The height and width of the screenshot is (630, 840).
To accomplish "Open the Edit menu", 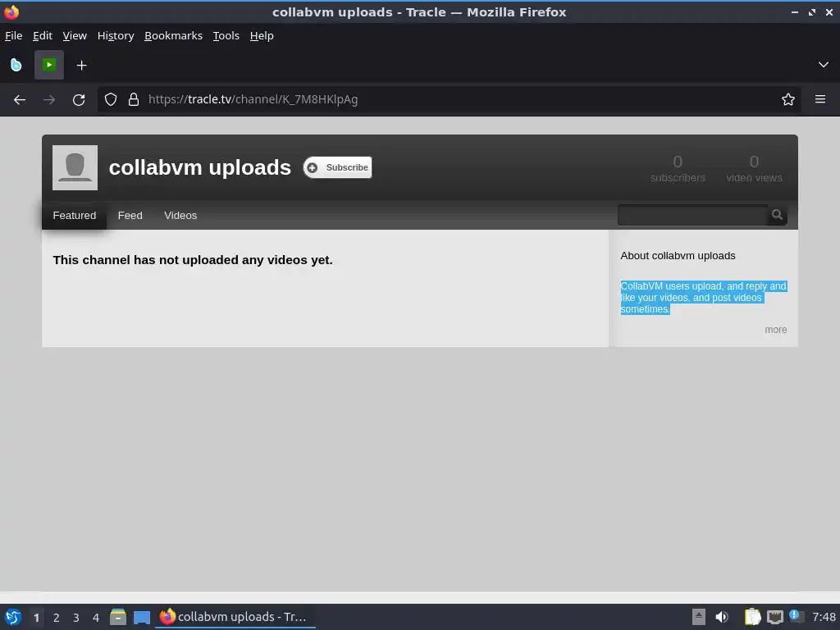I will pyautogui.click(x=43, y=36).
